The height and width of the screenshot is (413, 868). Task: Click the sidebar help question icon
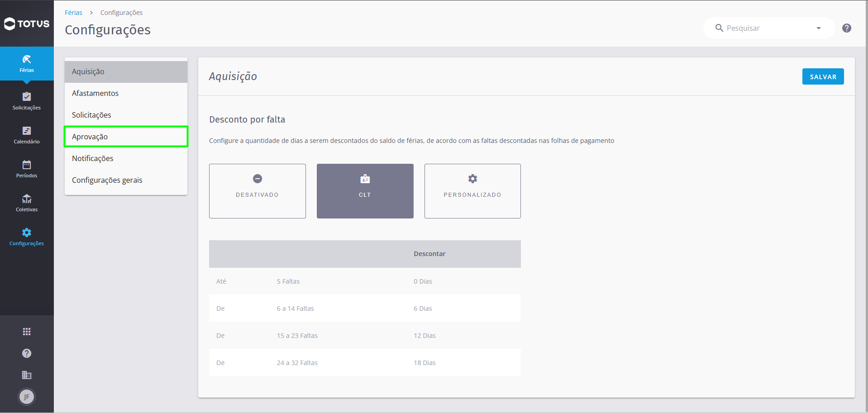(27, 353)
